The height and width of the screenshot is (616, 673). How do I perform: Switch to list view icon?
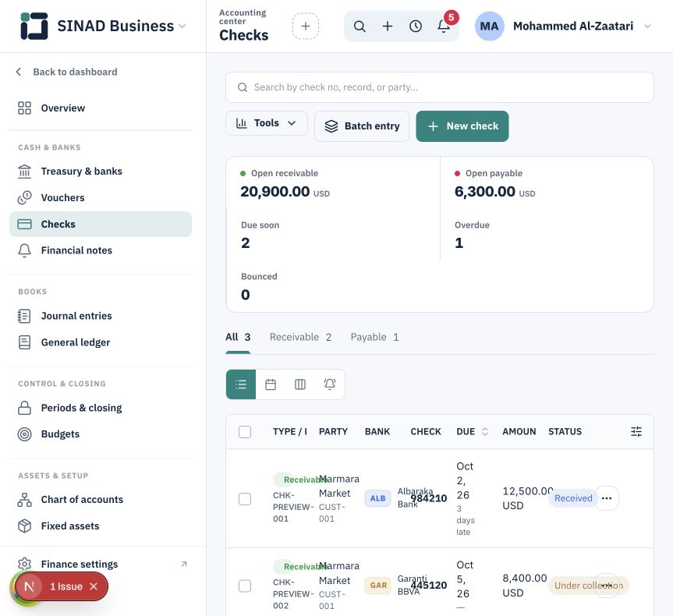241,384
